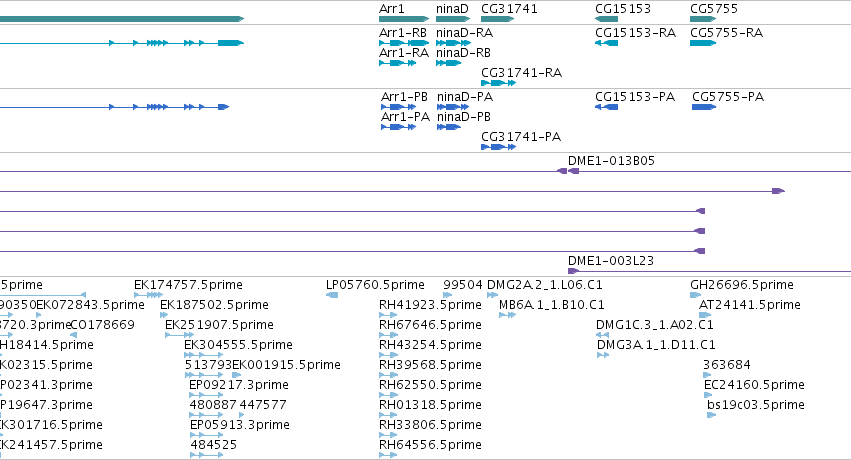Screen dimensions: 851x460
Task: Click the CG31741 gene glyph
Action: [497, 19]
